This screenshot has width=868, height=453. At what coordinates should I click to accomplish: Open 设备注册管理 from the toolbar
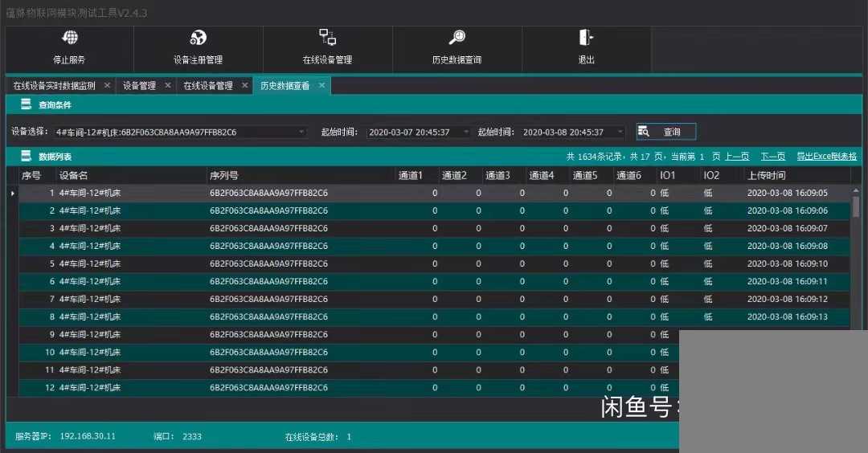(199, 47)
